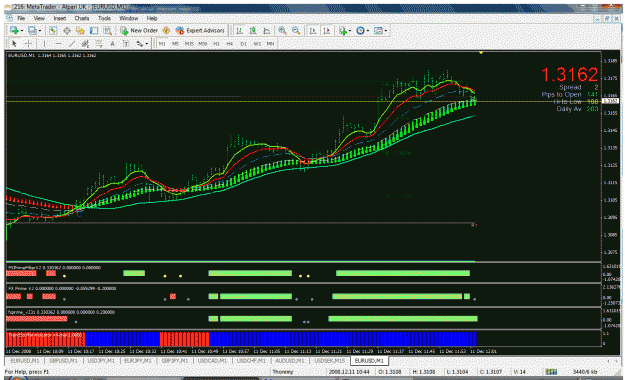Toggle chart Auto Scroll

coord(313,30)
